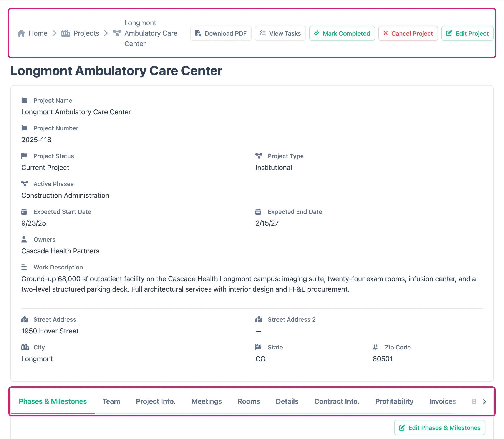Click the Home house icon in breadcrumb
This screenshot has width=504, height=439.
click(21, 33)
